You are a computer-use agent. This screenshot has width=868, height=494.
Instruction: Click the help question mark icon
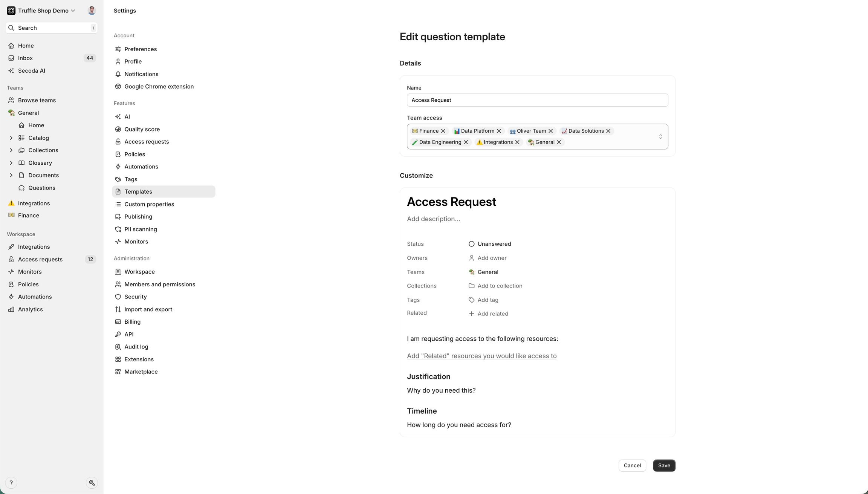11,483
